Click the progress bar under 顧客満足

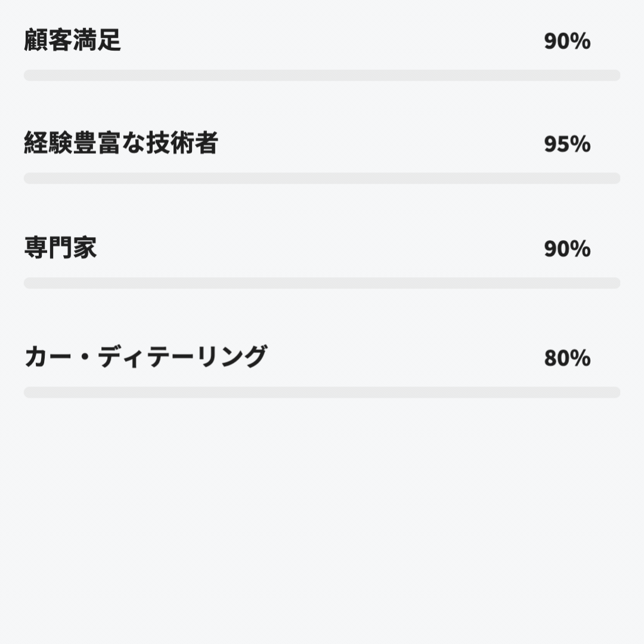322,75
